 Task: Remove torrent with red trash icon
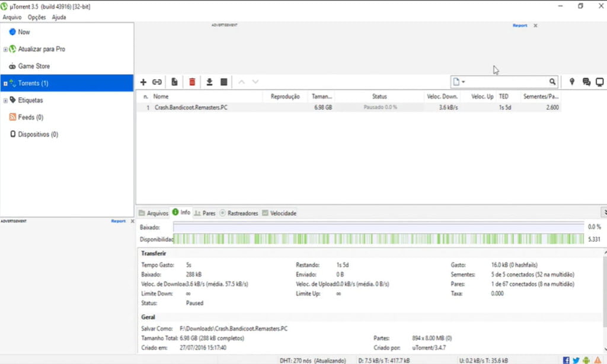tap(192, 82)
